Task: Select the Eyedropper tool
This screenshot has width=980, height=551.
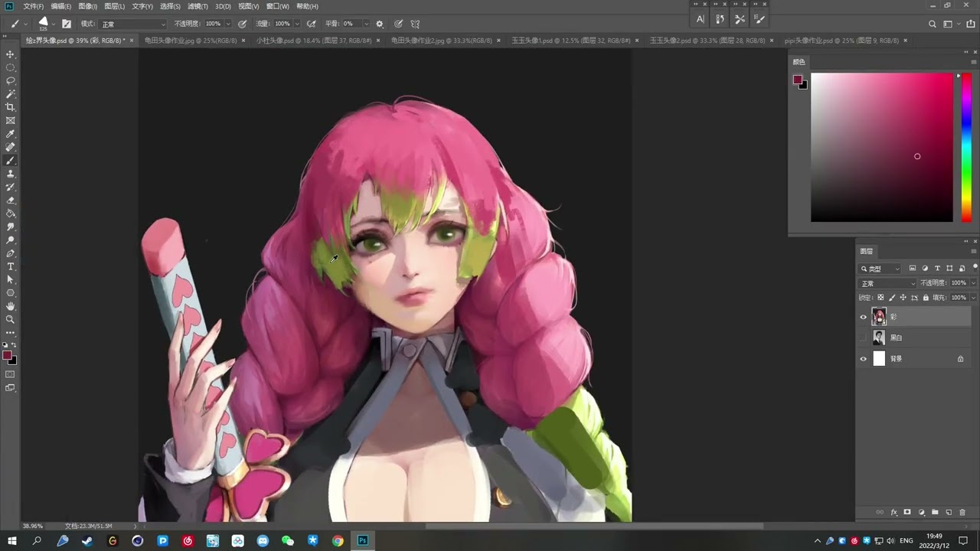Action: coord(11,134)
